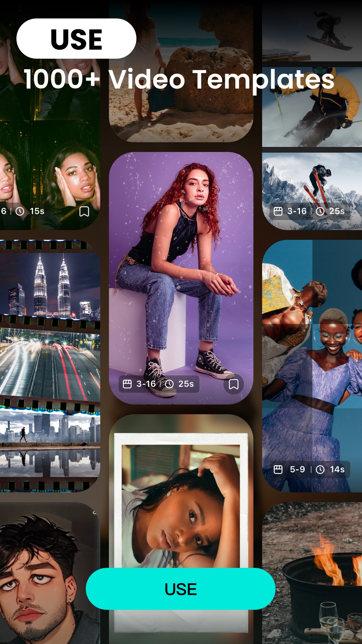The height and width of the screenshot is (644, 362).
Task: Open the purple-backdrop red-haired woman template
Action: [181, 278]
